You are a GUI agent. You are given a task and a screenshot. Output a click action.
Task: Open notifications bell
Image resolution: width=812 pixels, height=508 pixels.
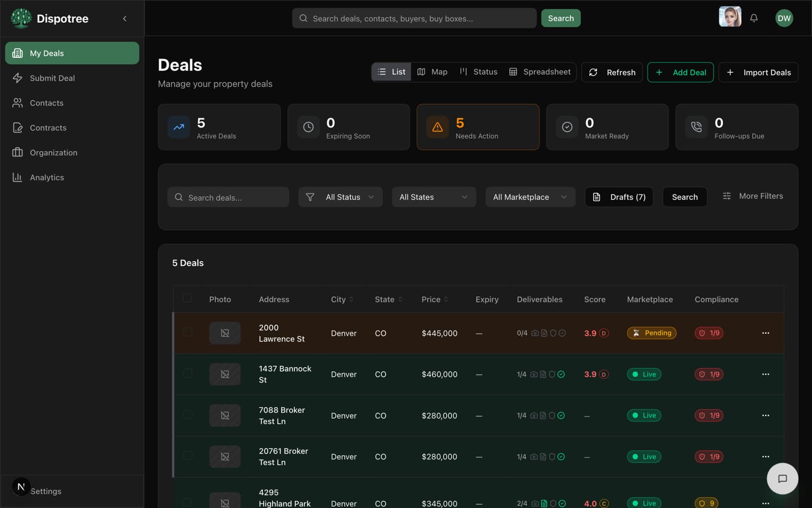tap(754, 18)
